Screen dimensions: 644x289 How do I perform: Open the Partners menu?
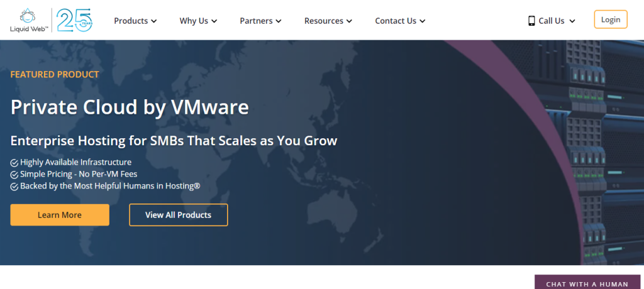(x=260, y=21)
